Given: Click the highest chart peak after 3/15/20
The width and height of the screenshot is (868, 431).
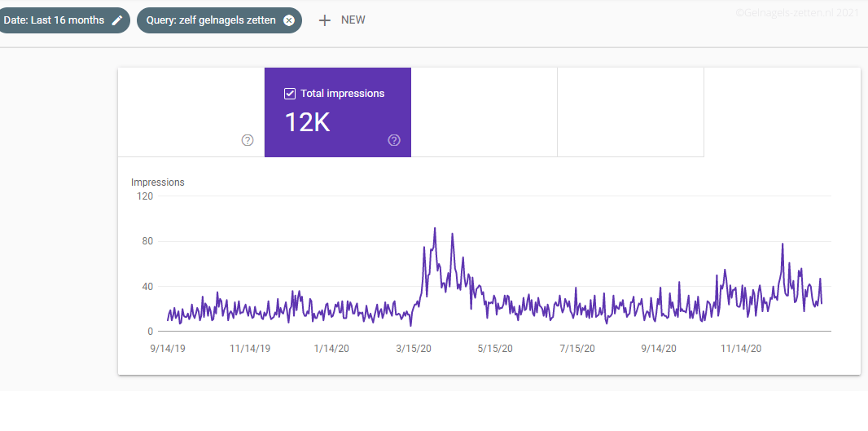Looking at the screenshot, I should [x=435, y=229].
